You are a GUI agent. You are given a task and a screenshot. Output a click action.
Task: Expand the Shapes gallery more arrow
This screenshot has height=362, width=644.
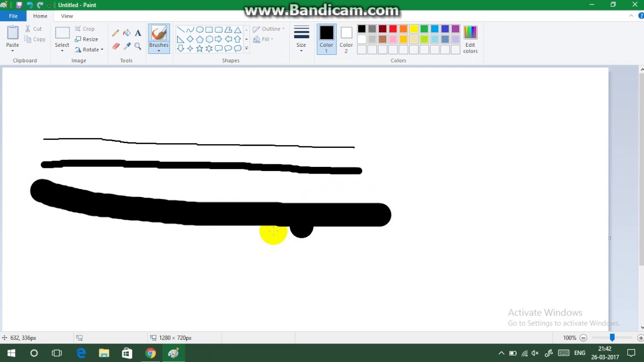246,49
